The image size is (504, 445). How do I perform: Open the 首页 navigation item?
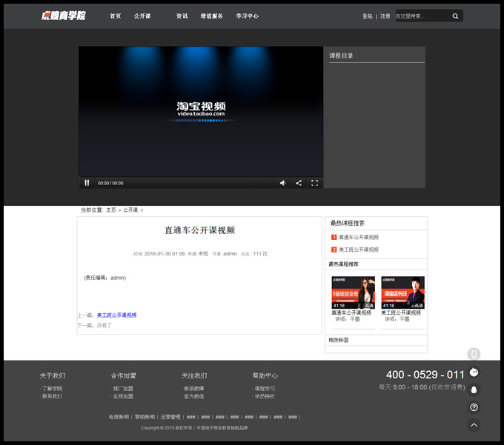116,16
